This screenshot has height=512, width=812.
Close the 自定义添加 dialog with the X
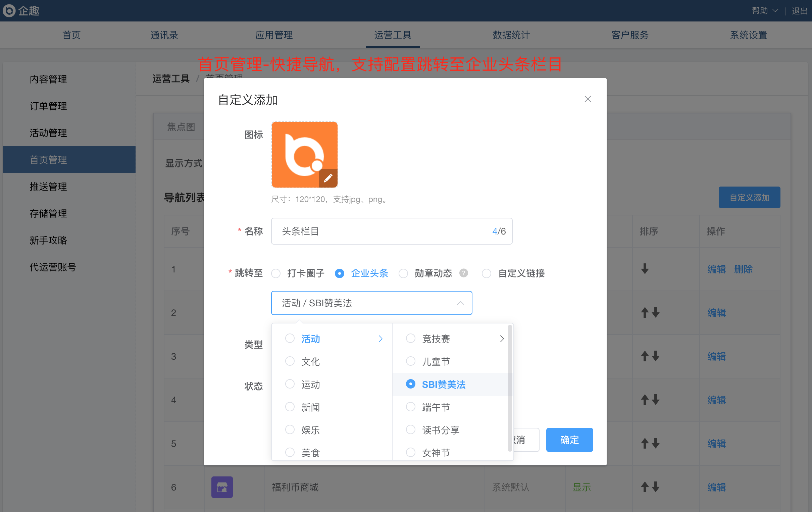pyautogui.click(x=588, y=99)
